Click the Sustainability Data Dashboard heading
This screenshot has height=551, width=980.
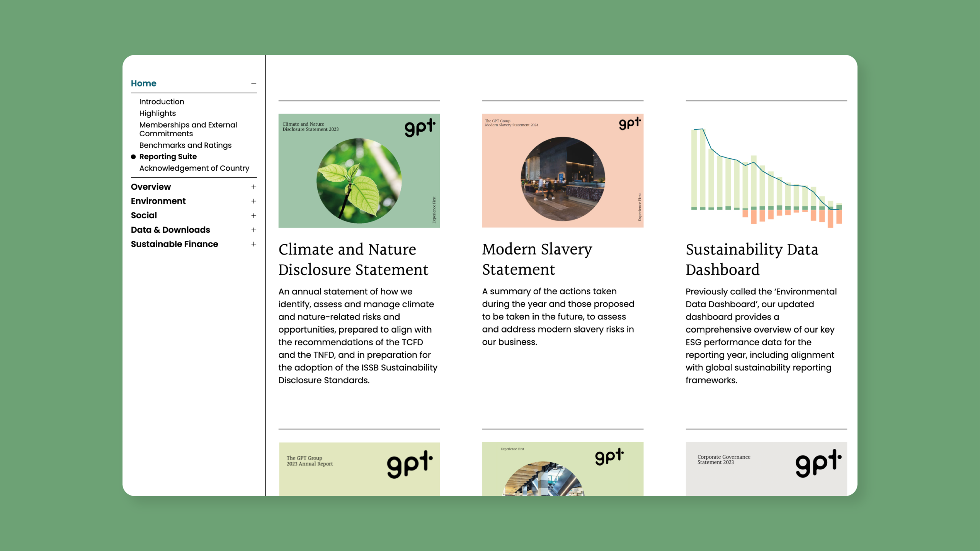[751, 259]
